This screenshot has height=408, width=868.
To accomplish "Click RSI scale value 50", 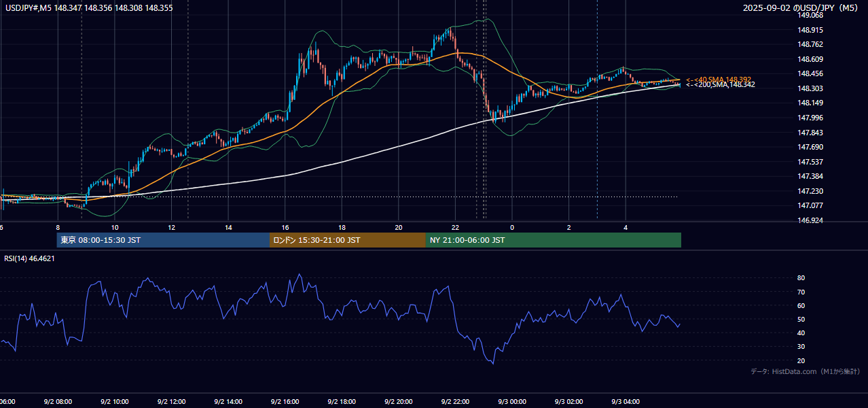I will 801,320.
